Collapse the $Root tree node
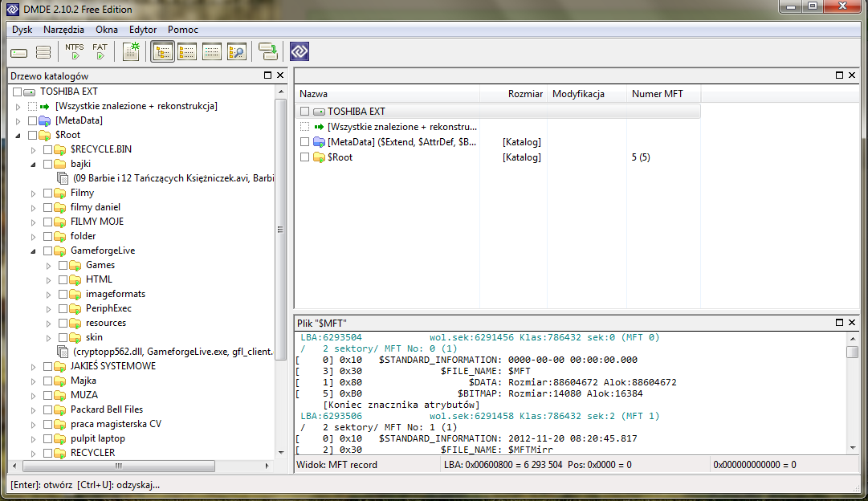The width and height of the screenshot is (868, 501). (x=18, y=135)
